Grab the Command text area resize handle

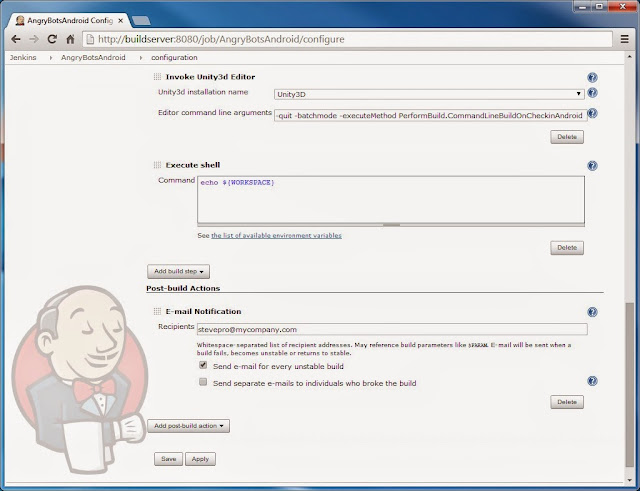[x=391, y=224]
